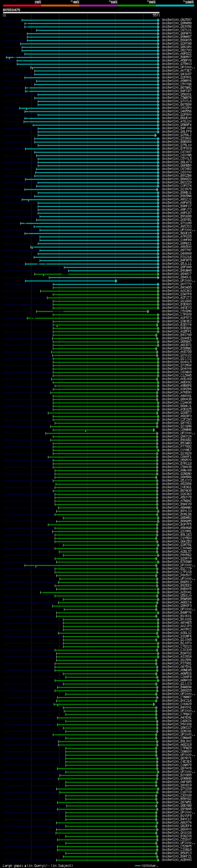The width and height of the screenshot is (197, 868).
Task: Select hit label UniRef100_B2V9D5
Action: pyautogui.click(x=177, y=775)
